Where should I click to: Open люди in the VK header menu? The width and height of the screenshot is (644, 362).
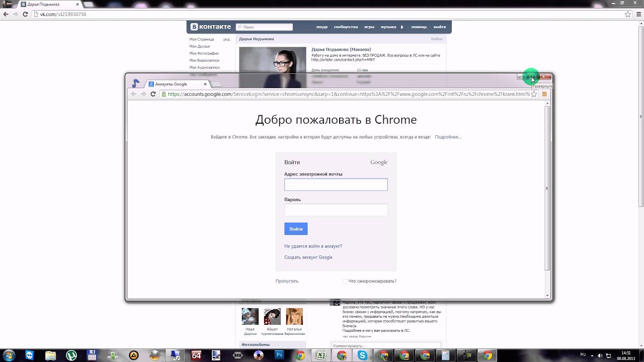(322, 27)
